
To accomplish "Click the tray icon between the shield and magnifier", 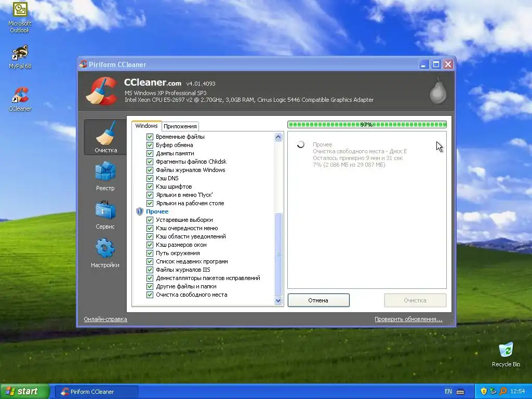I will (494, 391).
